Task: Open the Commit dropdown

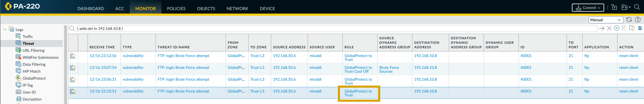Action: (x=588, y=8)
